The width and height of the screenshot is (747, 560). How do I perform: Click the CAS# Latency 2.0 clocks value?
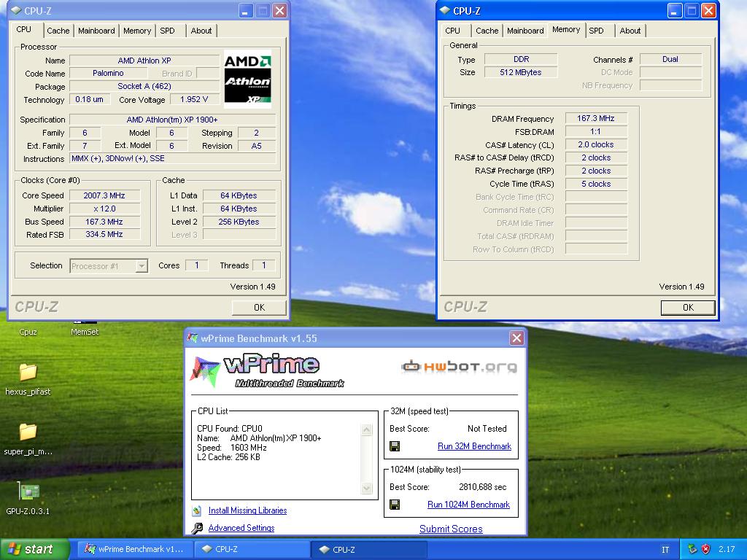(x=595, y=145)
